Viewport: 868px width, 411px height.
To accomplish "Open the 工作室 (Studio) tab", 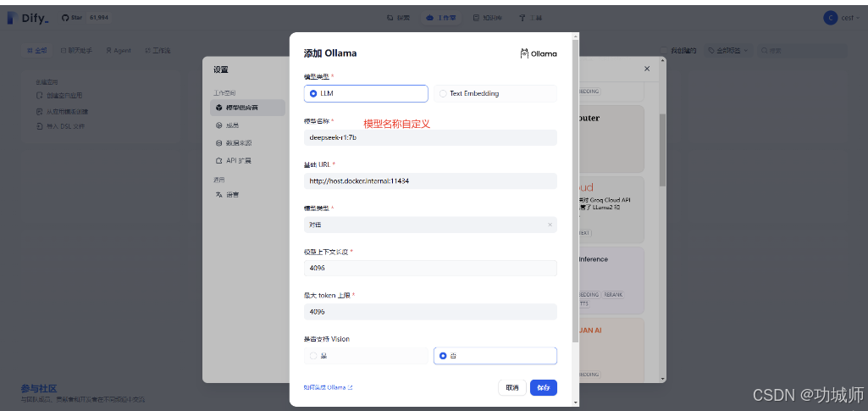I will (440, 18).
